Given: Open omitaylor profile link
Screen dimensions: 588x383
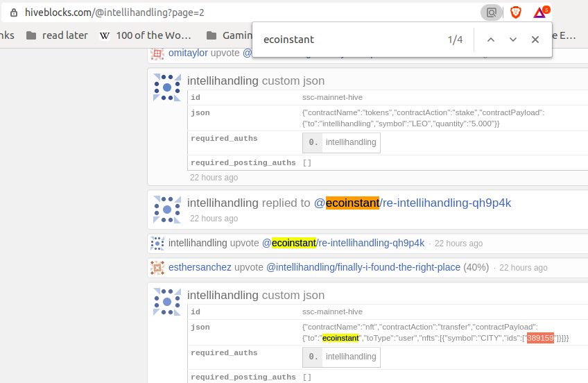Looking at the screenshot, I should [188, 53].
